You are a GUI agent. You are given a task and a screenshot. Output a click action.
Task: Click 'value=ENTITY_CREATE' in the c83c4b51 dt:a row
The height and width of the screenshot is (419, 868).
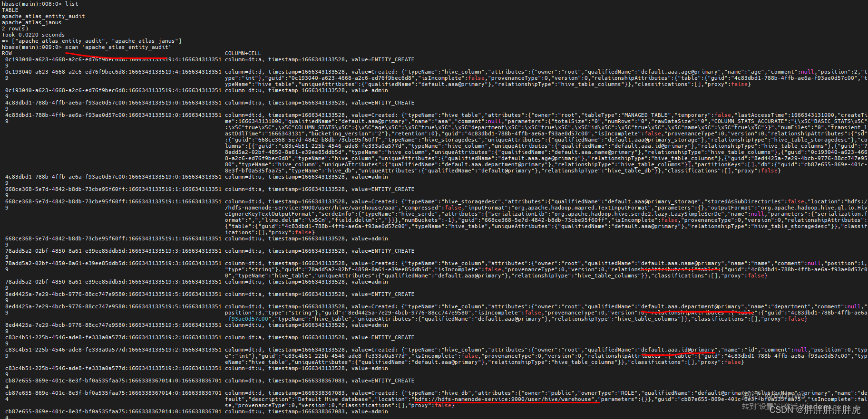[383, 337]
